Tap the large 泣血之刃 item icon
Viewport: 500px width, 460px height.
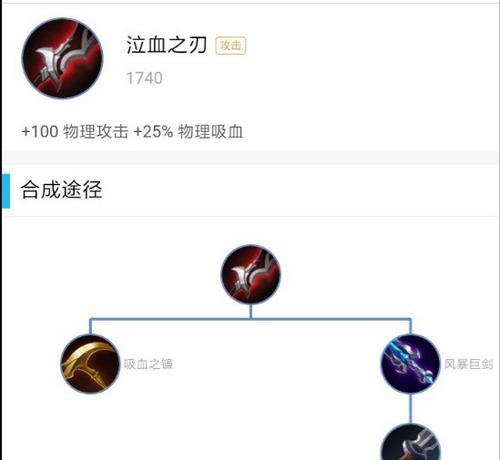coord(62,58)
